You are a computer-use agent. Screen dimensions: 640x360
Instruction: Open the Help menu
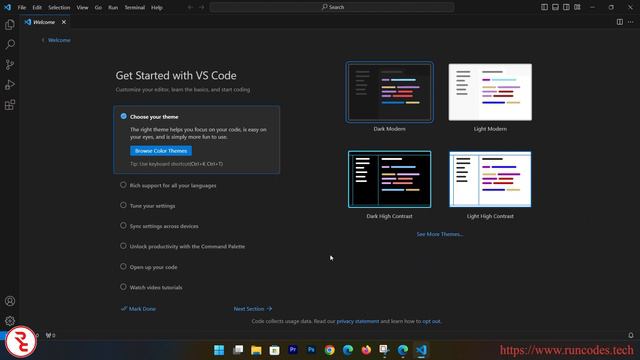click(157, 7)
